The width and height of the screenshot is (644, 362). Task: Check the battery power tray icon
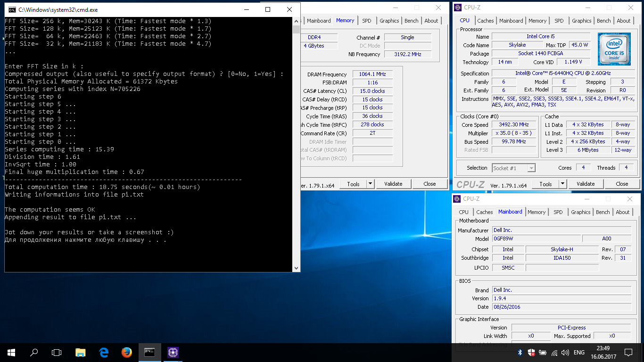coord(543,352)
